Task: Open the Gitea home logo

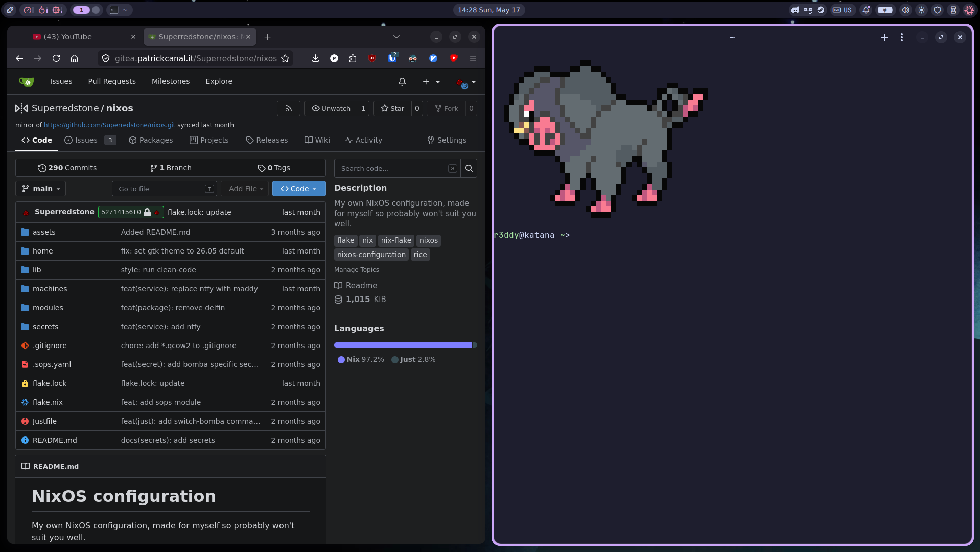Action: [26, 82]
